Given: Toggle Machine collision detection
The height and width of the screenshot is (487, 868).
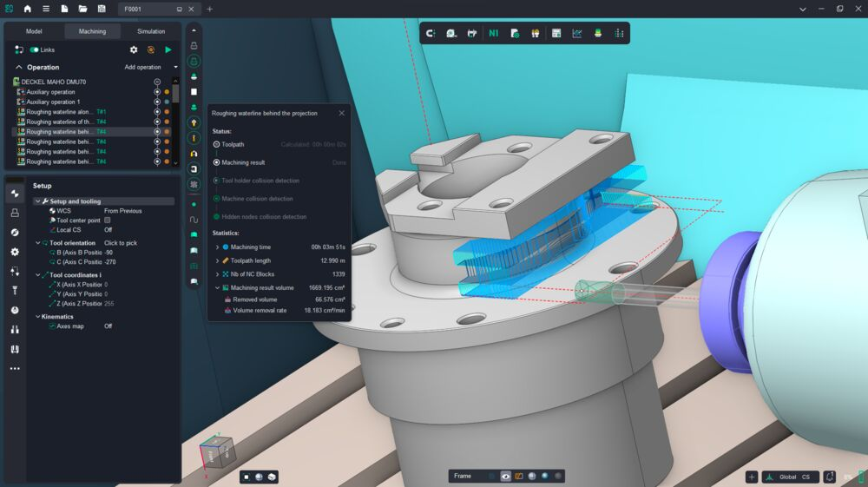Looking at the screenshot, I should [216, 199].
